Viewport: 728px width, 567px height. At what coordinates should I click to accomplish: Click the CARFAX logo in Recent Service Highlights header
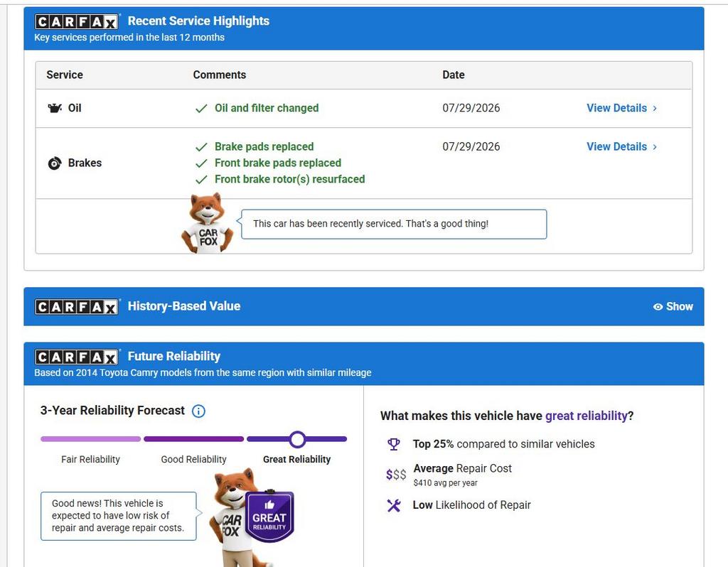77,21
